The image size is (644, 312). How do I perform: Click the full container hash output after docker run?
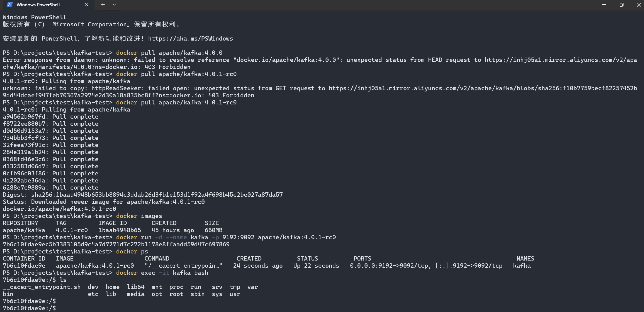coord(116,244)
